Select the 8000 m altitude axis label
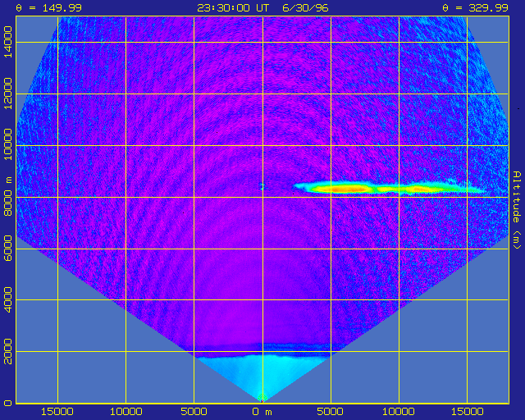Viewport: 525px width, 420px height. (7, 196)
